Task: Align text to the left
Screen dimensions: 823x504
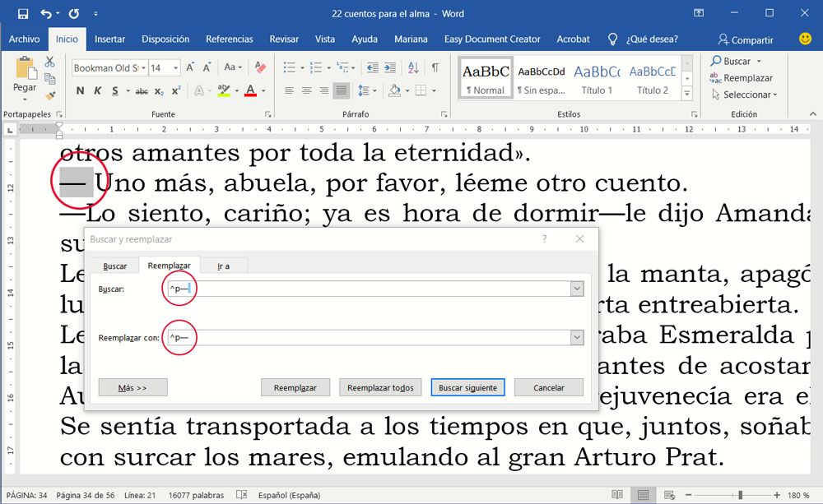Action: pos(289,90)
